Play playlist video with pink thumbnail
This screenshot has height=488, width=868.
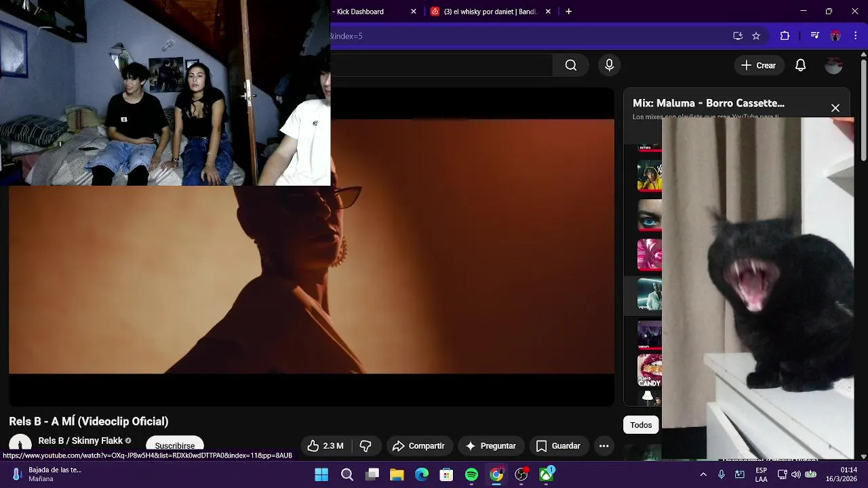click(x=649, y=255)
